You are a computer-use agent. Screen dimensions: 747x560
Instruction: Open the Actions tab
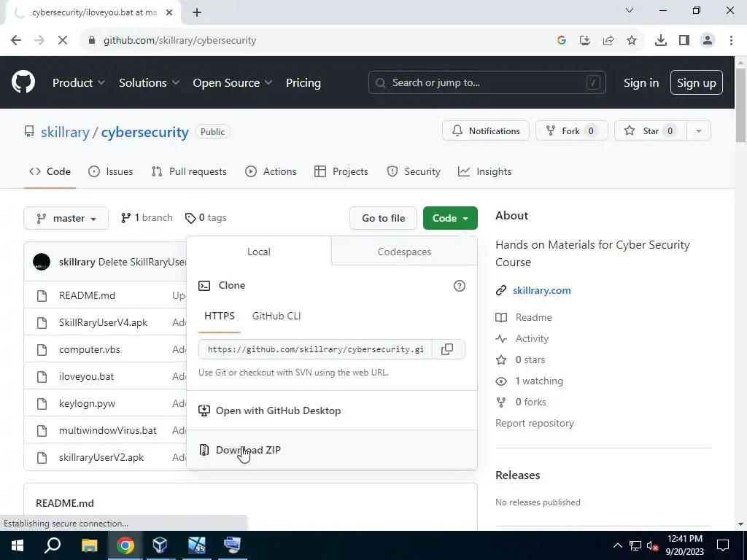coord(271,171)
